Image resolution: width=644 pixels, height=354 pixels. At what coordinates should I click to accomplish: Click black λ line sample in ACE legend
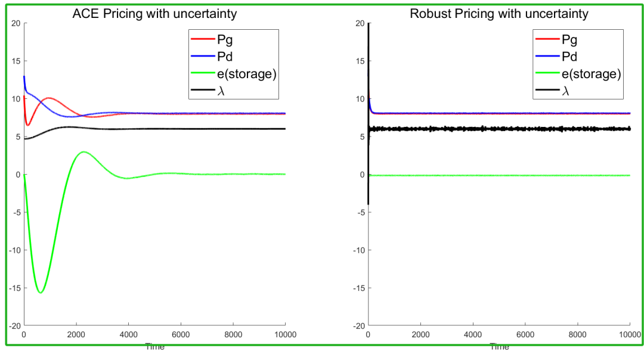click(x=203, y=90)
